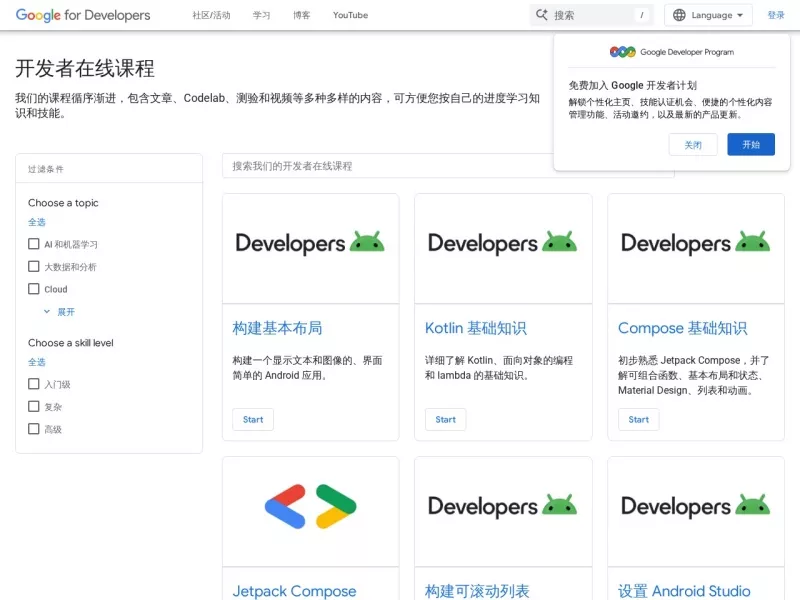Click the Google for Developers logo
This screenshot has height=600, width=800.
click(83, 15)
